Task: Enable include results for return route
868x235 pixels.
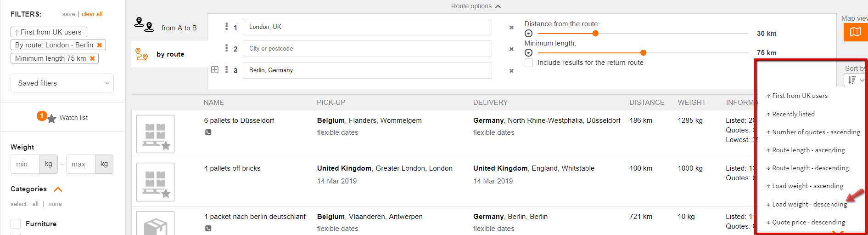Action: tap(529, 63)
